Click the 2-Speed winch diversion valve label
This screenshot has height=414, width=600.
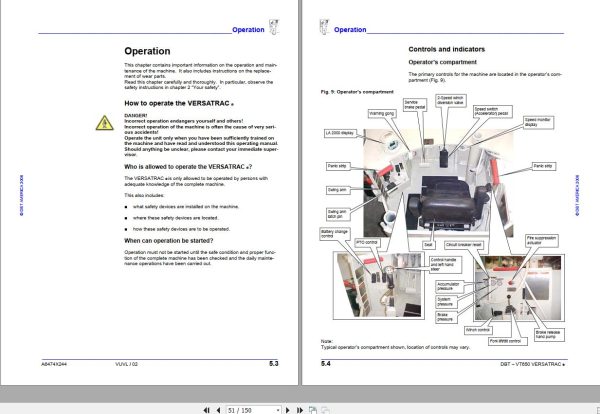[451, 100]
